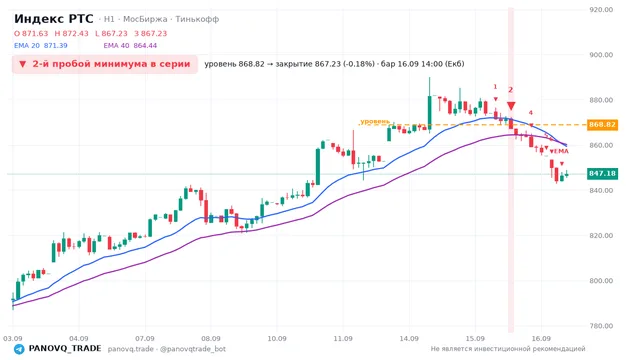Screen dimensions: 640x360
Task: Click the Тинькофф data source label
Action: 197,19
